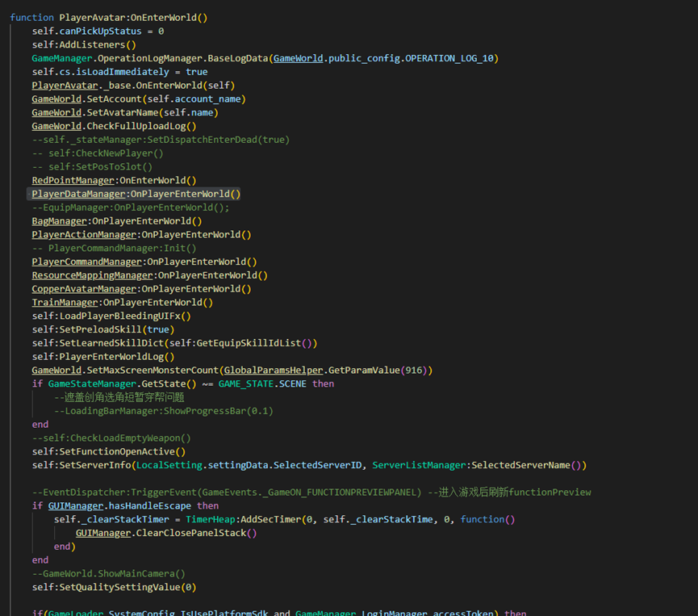Click the underlined BagManager identifier
Image resolution: width=698 pixels, height=616 pixels.
coord(59,220)
